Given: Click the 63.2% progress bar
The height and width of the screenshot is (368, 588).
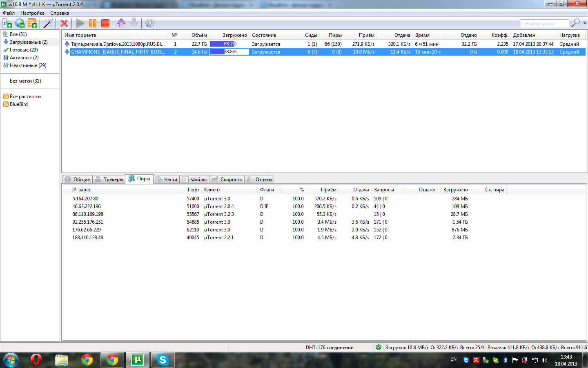Looking at the screenshot, I should [x=229, y=44].
